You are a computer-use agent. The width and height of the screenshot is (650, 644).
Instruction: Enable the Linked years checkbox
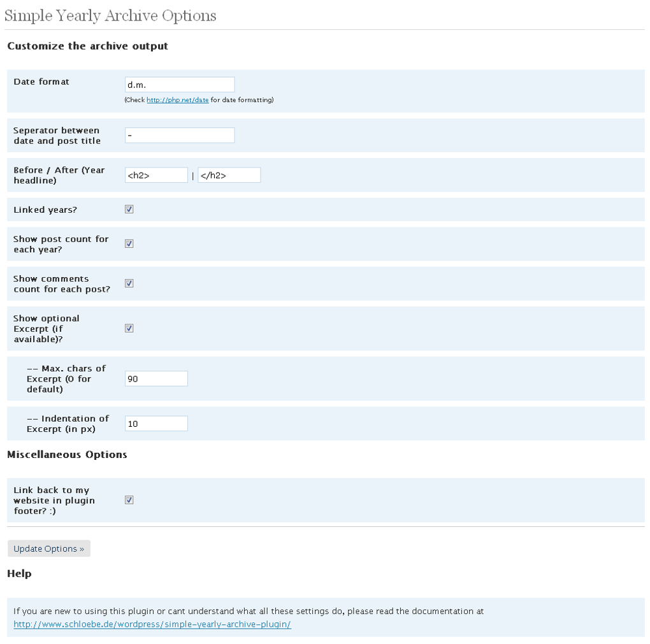tap(129, 208)
